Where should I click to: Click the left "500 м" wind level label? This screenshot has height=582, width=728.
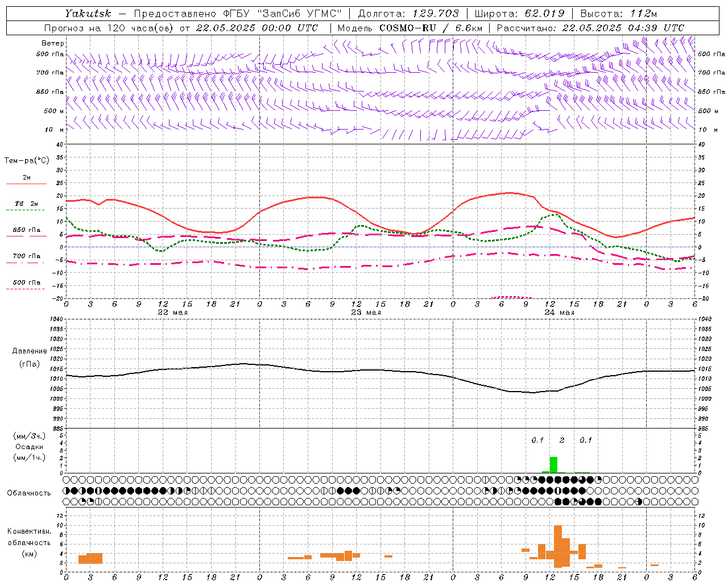(55, 111)
